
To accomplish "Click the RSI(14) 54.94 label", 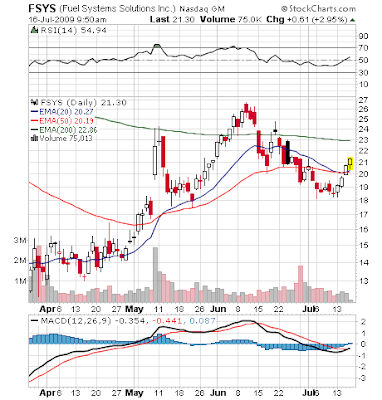I will click(x=73, y=30).
